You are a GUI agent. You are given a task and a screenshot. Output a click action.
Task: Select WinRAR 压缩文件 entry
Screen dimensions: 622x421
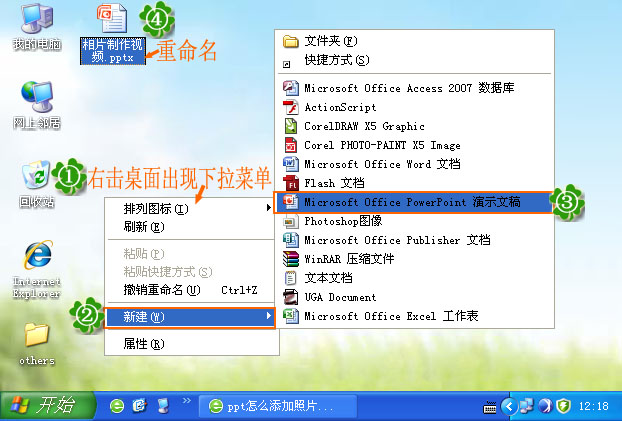(x=414, y=259)
